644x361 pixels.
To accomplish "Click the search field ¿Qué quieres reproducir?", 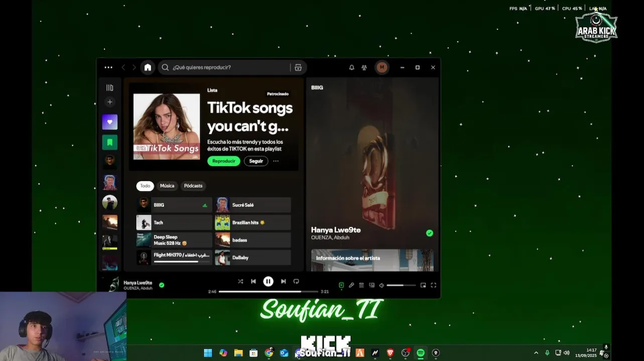I will (x=230, y=67).
